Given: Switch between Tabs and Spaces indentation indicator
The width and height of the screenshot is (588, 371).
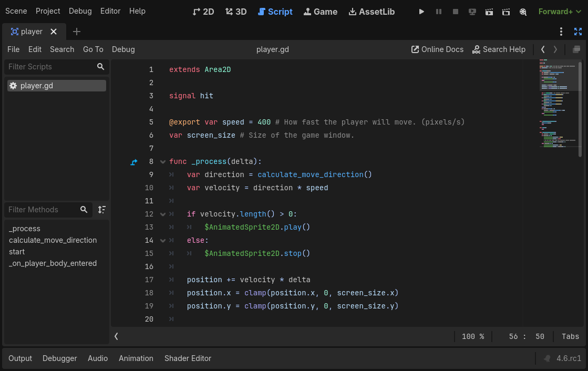Looking at the screenshot, I should pyautogui.click(x=570, y=336).
